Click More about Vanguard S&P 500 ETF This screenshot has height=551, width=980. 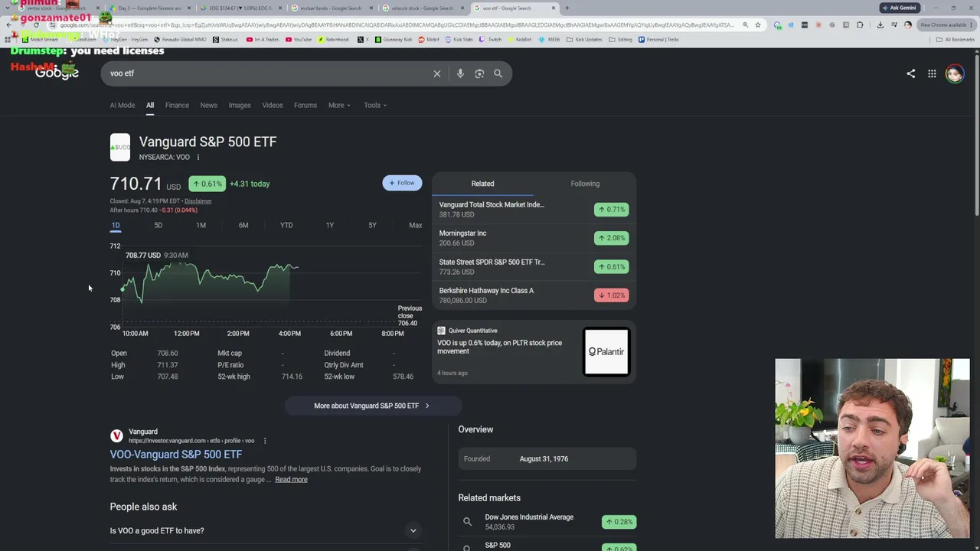pyautogui.click(x=372, y=406)
